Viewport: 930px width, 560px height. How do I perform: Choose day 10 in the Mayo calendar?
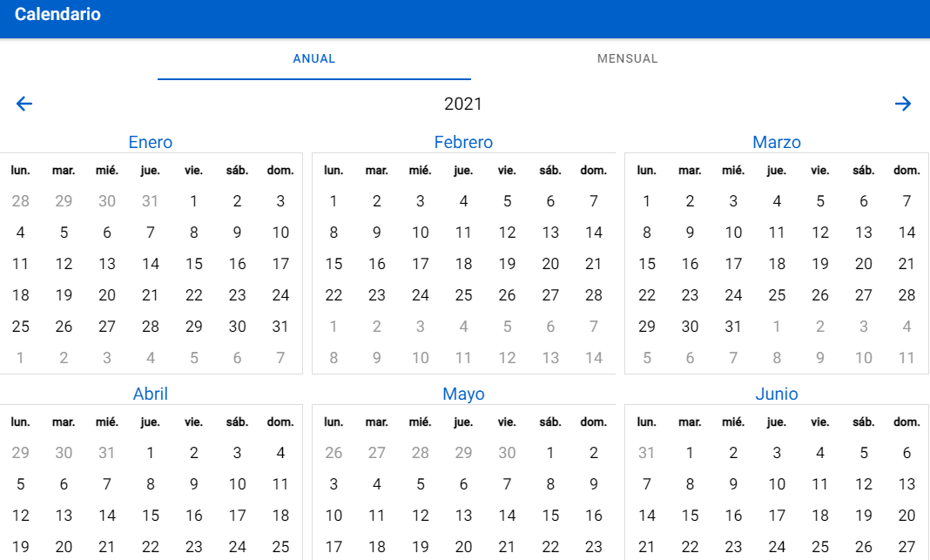334,516
